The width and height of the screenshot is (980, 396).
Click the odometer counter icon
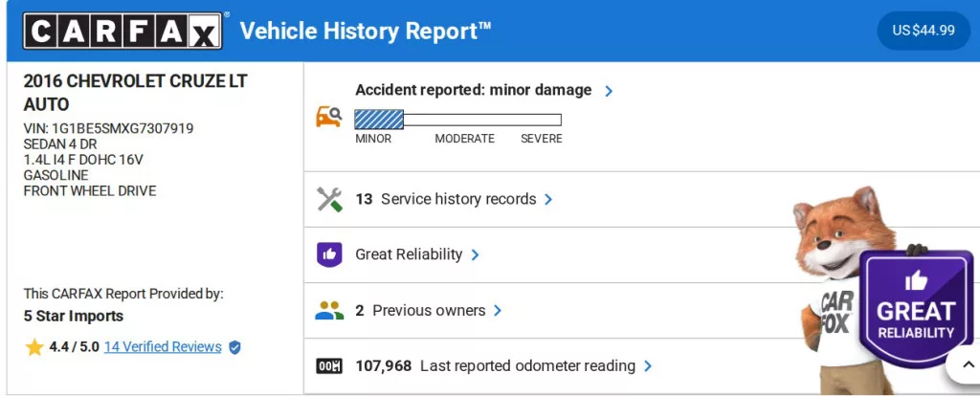tap(329, 365)
